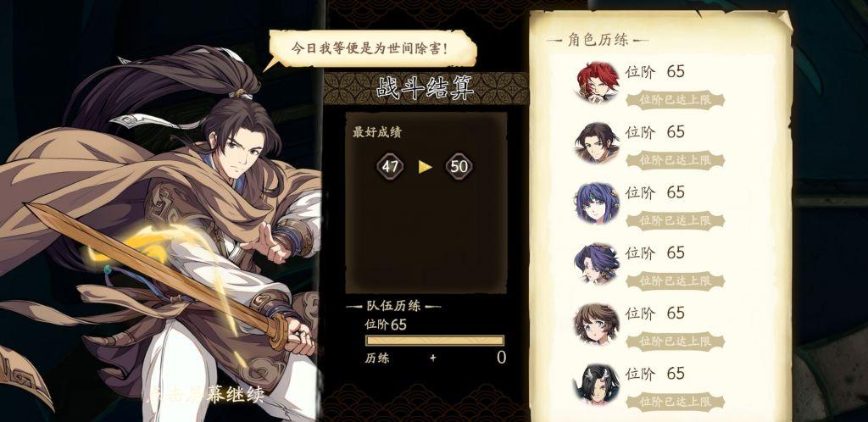Click the new best score badge 50

(459, 166)
